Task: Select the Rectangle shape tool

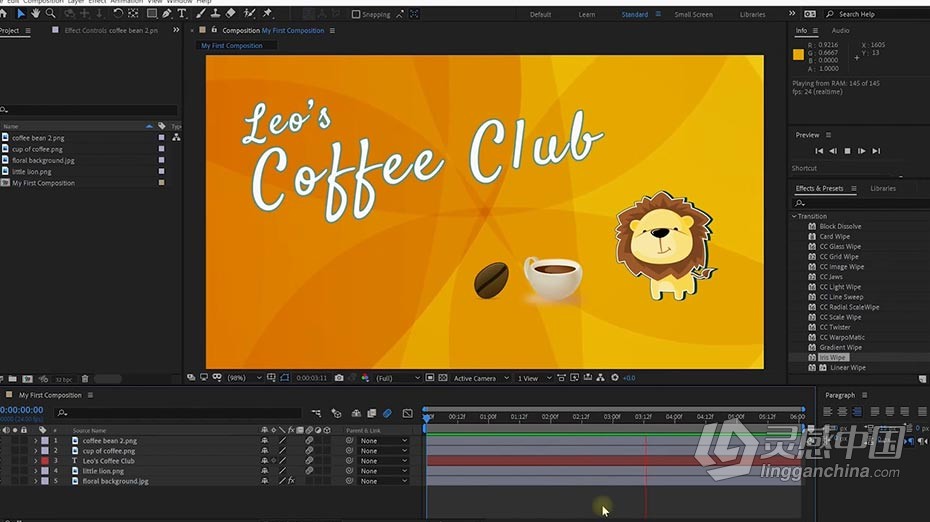Action: 152,13
